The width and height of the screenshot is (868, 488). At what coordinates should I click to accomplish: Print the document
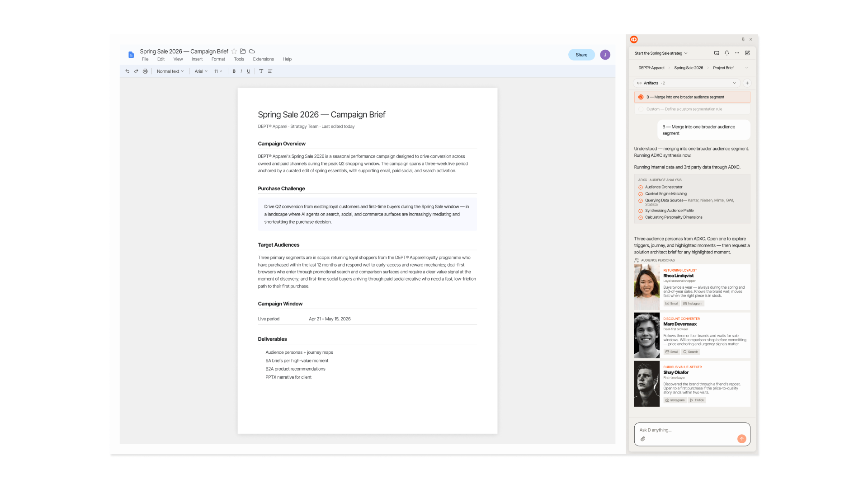145,71
